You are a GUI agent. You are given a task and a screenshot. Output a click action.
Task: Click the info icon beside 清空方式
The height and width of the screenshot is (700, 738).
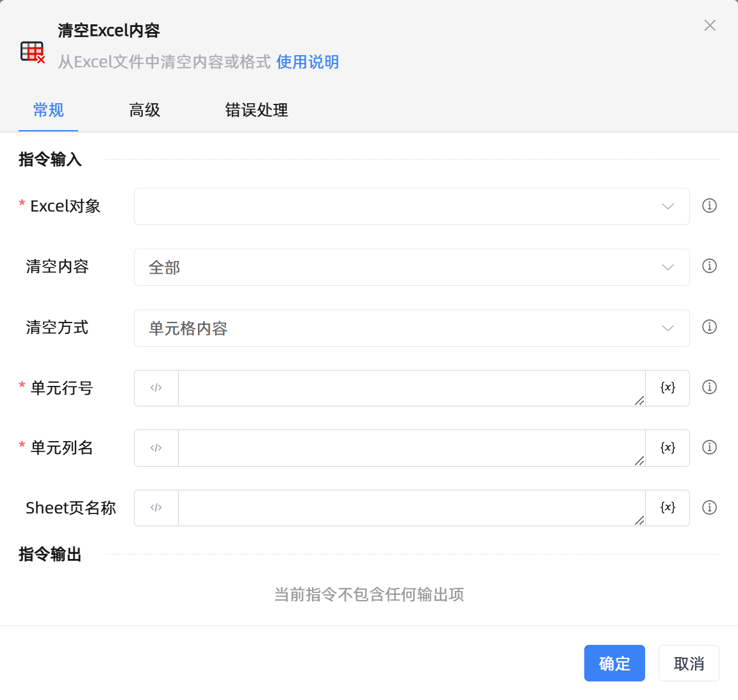tap(709, 327)
